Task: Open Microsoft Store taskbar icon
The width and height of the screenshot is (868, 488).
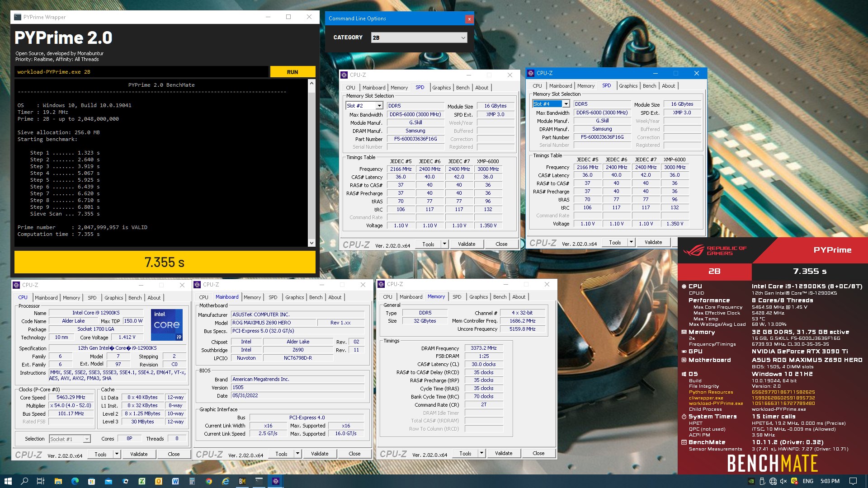Action: [x=92, y=481]
